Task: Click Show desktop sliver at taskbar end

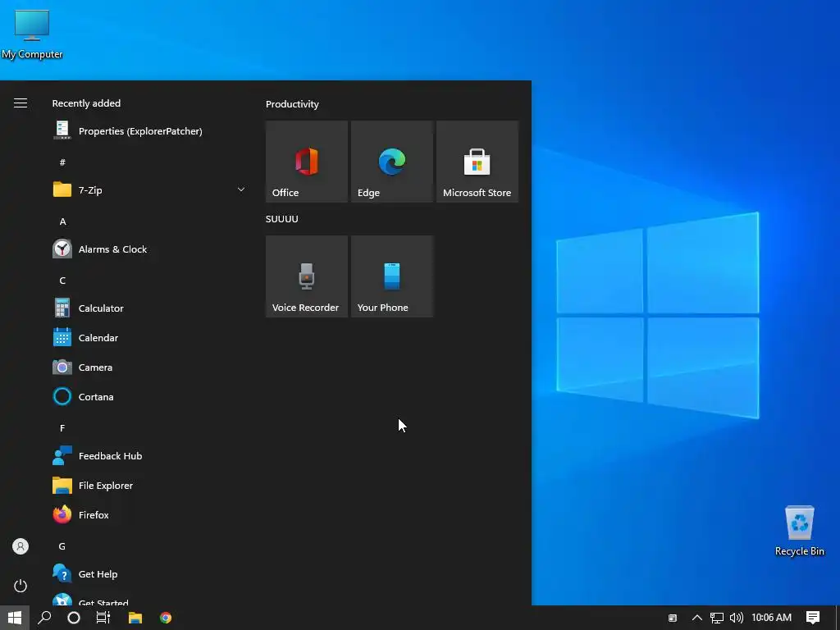Action: tap(838, 618)
